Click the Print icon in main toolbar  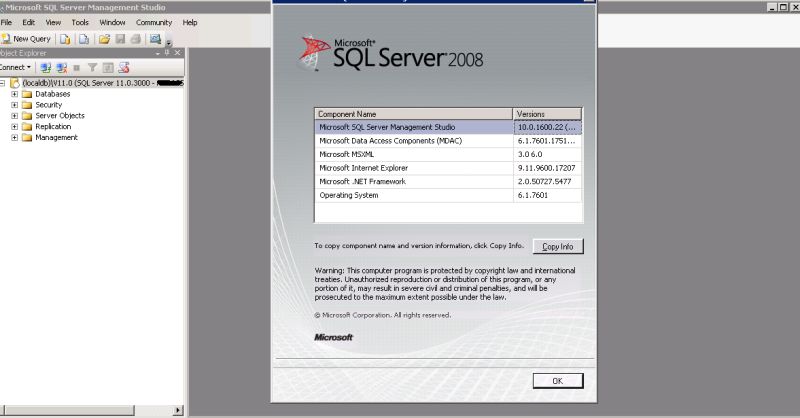coord(136,39)
